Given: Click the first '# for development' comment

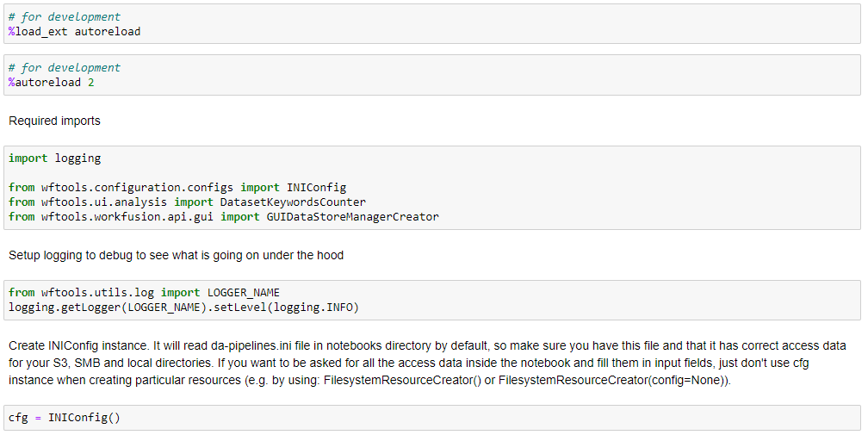Looking at the screenshot, I should pos(65,17).
